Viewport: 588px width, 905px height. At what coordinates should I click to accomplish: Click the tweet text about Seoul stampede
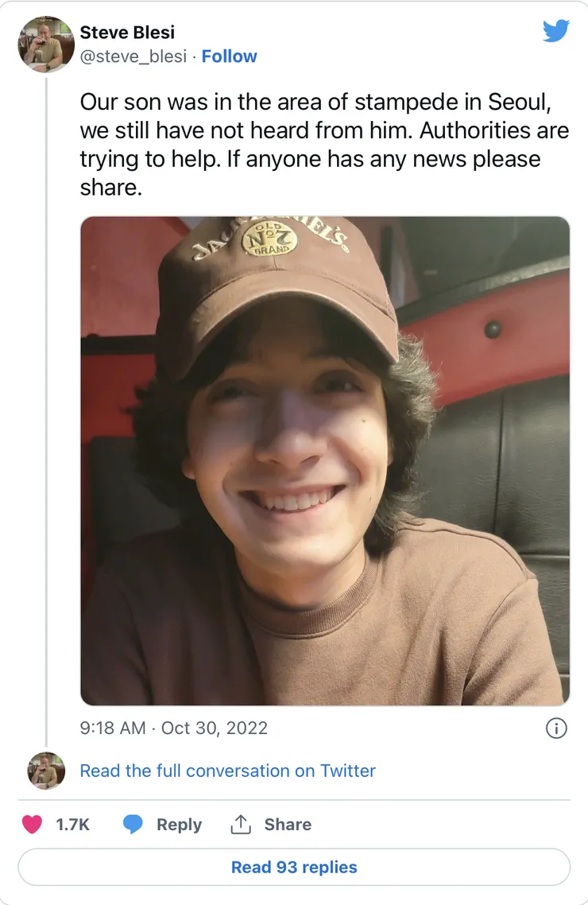(x=324, y=144)
